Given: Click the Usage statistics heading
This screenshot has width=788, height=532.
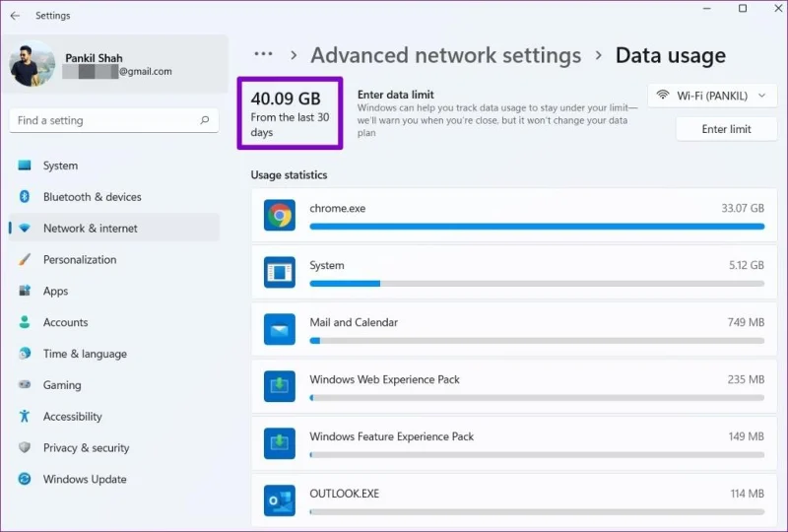Looking at the screenshot, I should click(289, 175).
